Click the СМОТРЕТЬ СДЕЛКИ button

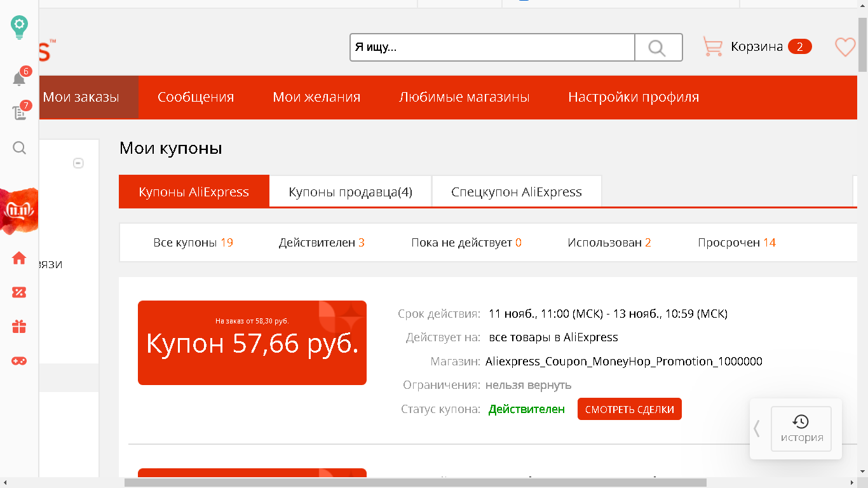pos(630,409)
